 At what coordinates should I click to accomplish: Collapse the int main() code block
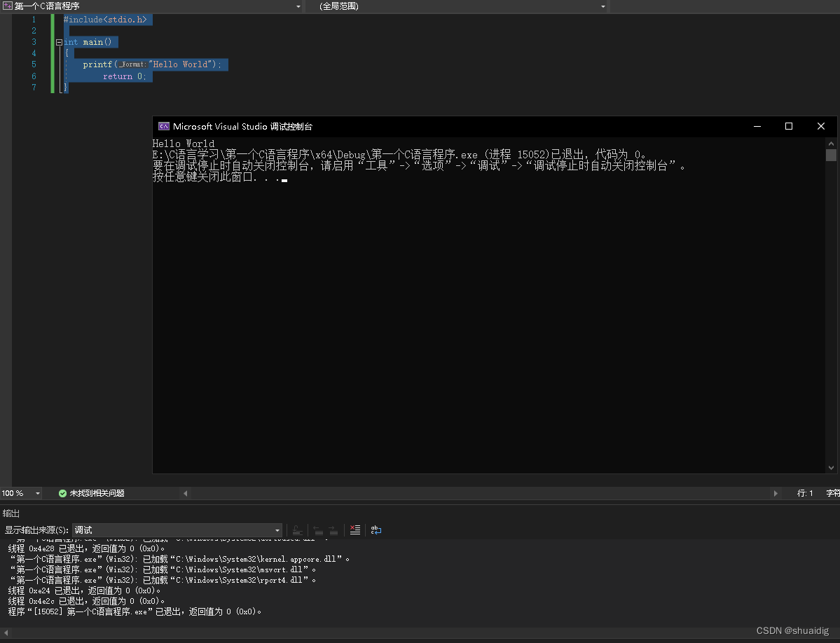59,42
